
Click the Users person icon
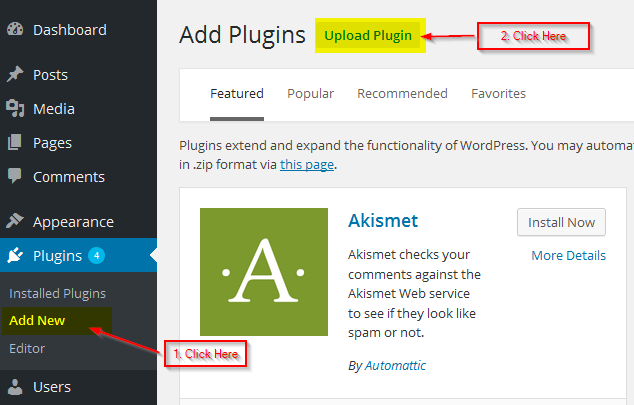(x=15, y=387)
